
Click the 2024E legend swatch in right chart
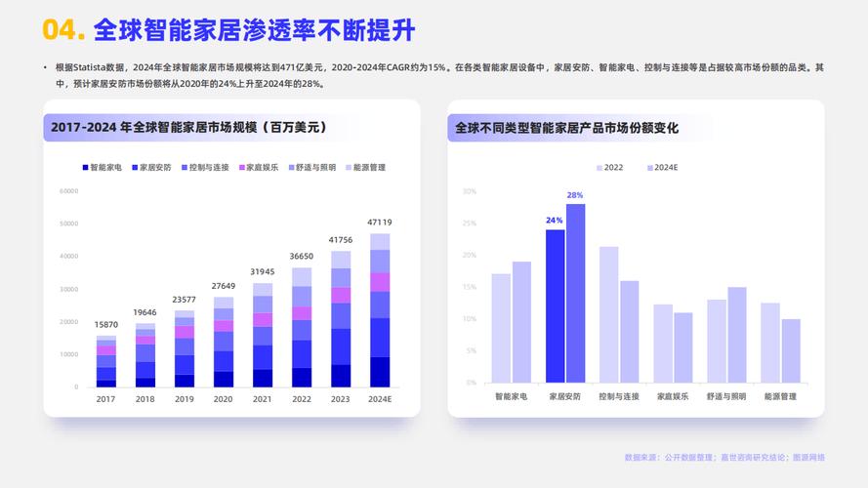pos(649,168)
